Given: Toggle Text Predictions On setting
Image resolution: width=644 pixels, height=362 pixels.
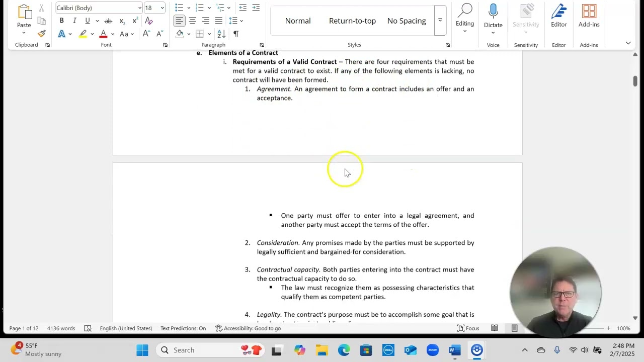Looking at the screenshot, I should click(x=183, y=328).
